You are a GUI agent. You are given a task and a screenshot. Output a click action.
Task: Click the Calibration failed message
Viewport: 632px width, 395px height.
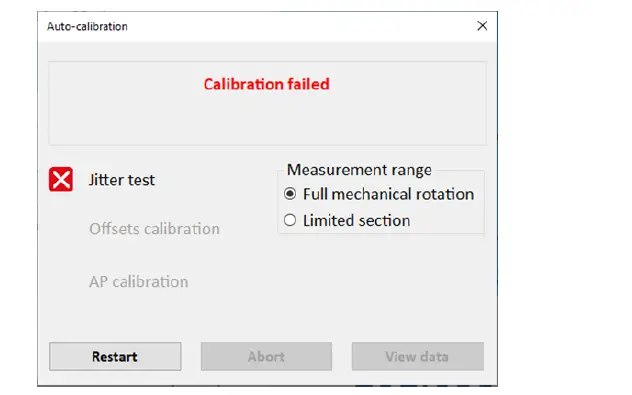click(x=266, y=84)
